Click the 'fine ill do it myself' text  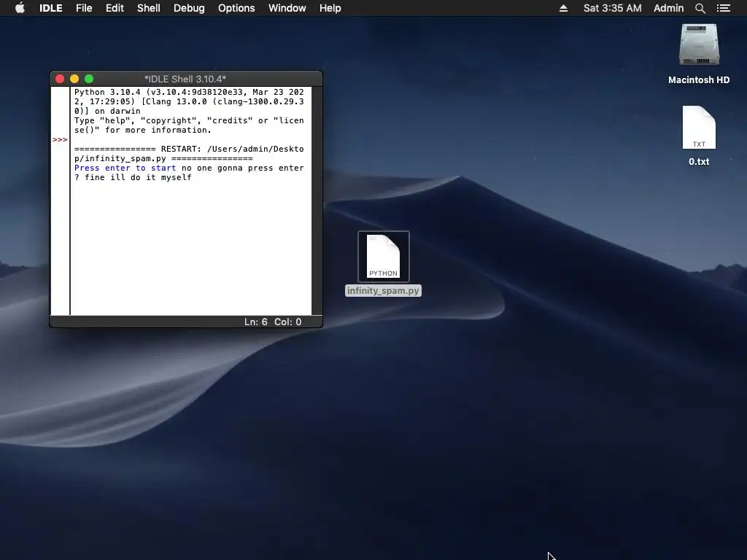pyautogui.click(x=138, y=177)
